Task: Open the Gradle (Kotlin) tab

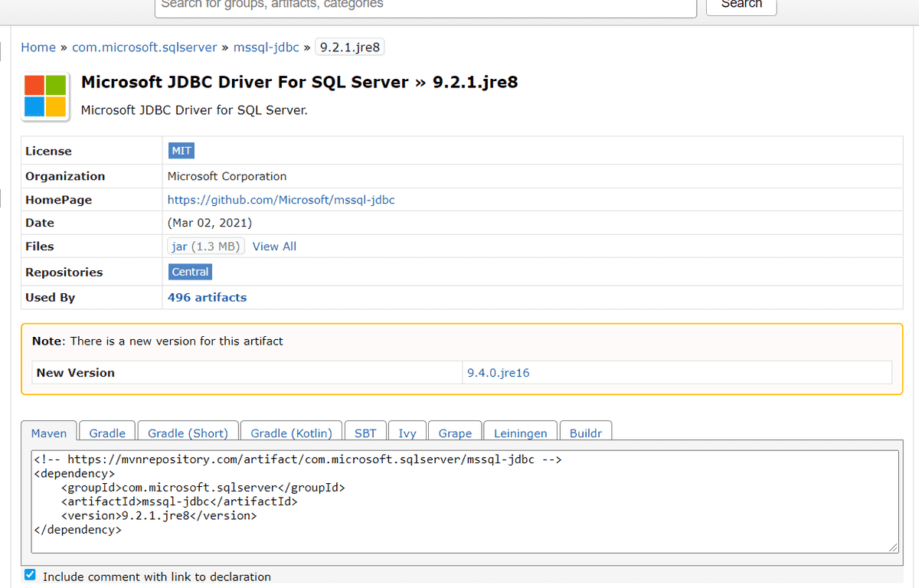Action: pos(291,433)
